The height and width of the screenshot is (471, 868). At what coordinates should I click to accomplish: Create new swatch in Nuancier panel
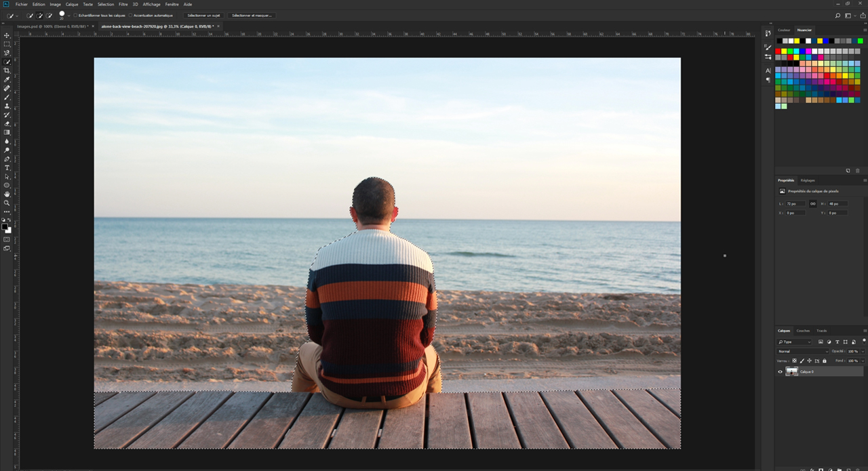coord(848,171)
